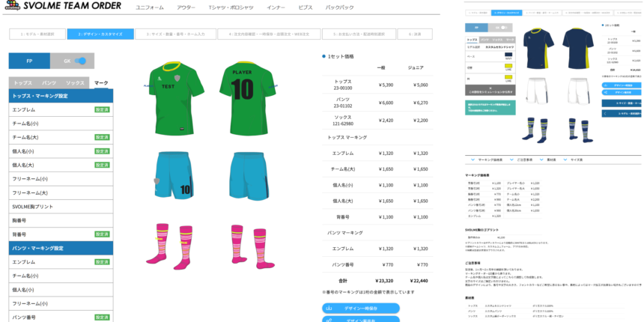Select the green jersey back with PLAYER 10
This screenshot has height=322, width=644.
tap(247, 99)
